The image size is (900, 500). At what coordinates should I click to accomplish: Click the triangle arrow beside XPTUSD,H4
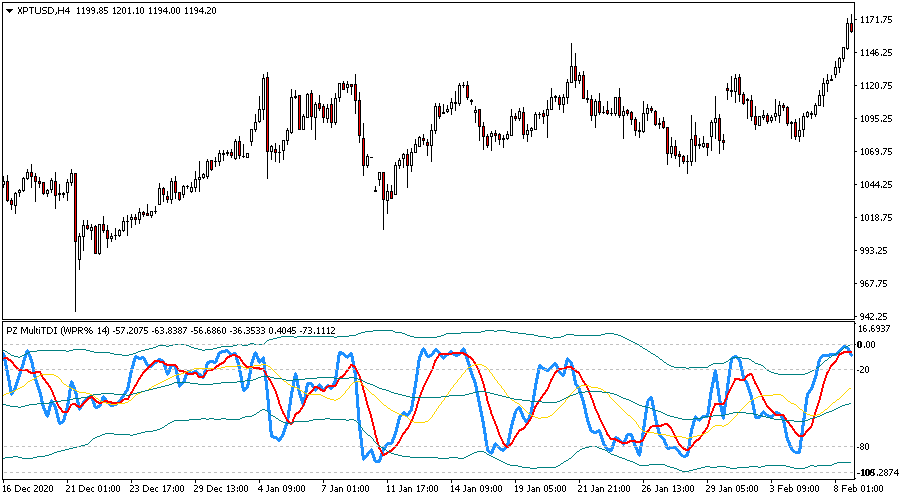coord(8,11)
